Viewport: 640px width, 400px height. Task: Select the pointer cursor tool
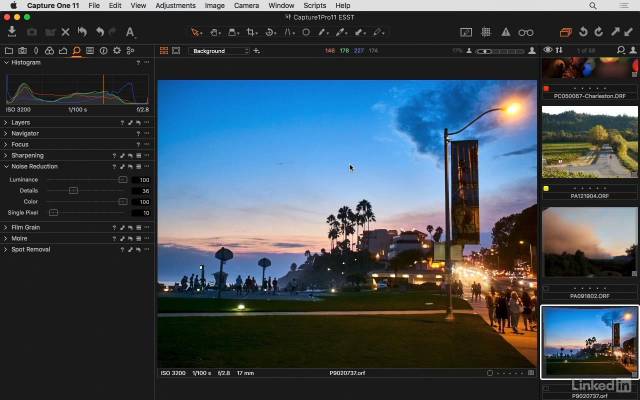pos(196,32)
